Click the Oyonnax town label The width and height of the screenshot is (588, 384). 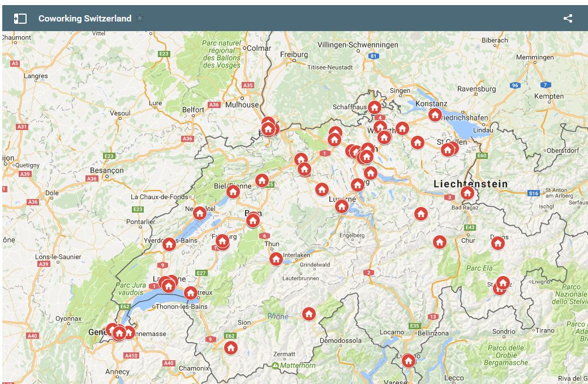pos(68,319)
